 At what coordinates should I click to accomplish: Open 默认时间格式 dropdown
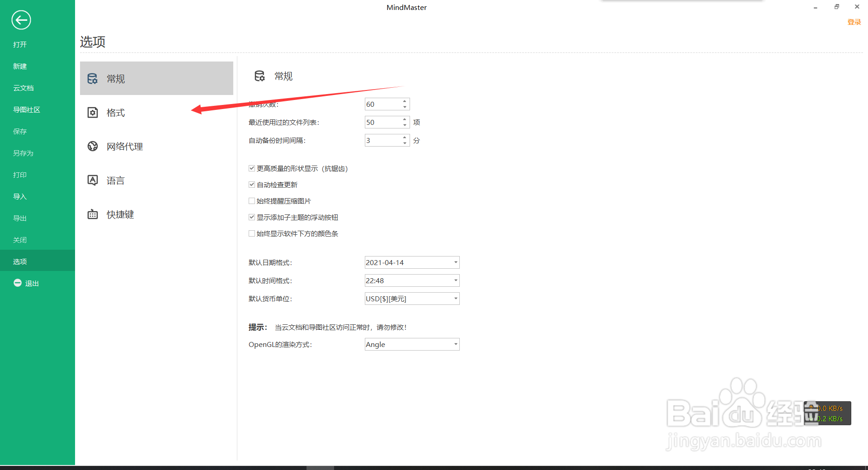(x=412, y=280)
